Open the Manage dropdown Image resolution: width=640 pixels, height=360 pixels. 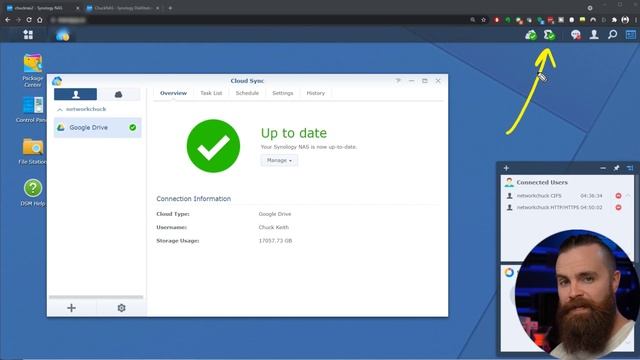coord(279,160)
